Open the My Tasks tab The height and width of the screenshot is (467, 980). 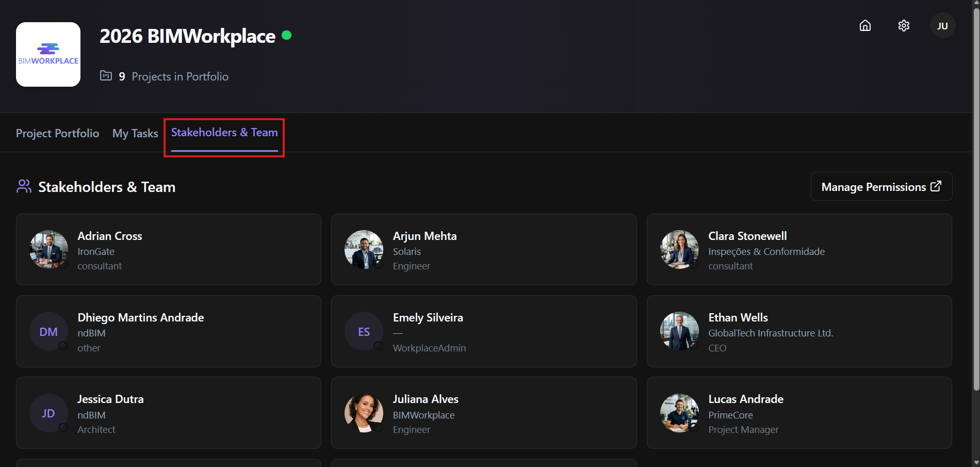coord(135,133)
